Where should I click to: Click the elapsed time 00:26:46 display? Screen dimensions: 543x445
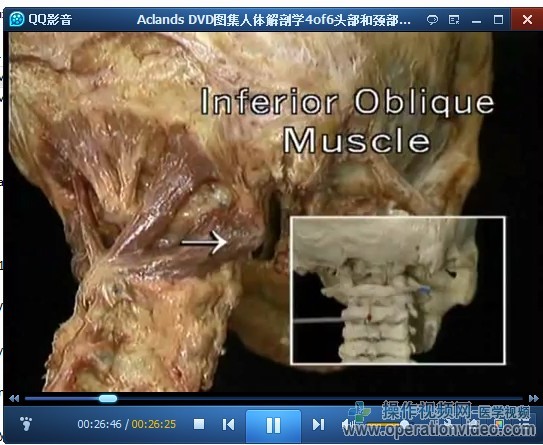[99, 424]
